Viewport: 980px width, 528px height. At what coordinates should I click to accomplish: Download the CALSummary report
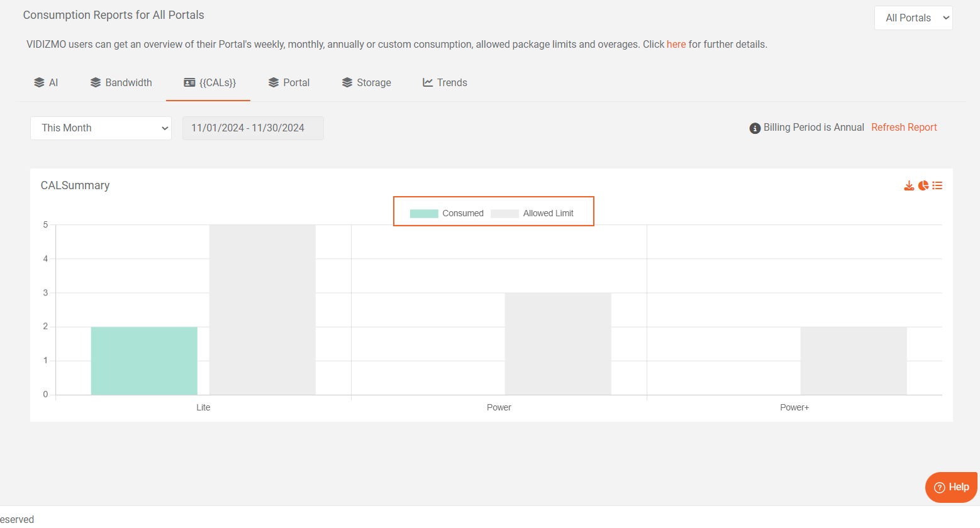pyautogui.click(x=909, y=185)
